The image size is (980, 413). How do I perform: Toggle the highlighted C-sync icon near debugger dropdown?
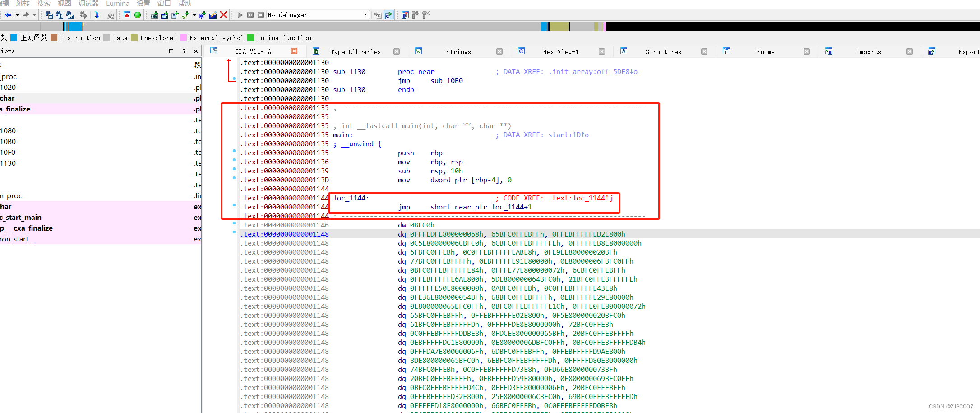pos(389,15)
